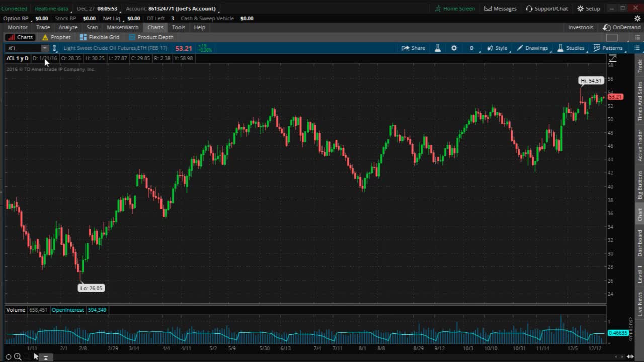Viewport: 644px width, 362px height.
Task: Expand the /CL symbol dropdown arrow
Action: click(x=45, y=48)
